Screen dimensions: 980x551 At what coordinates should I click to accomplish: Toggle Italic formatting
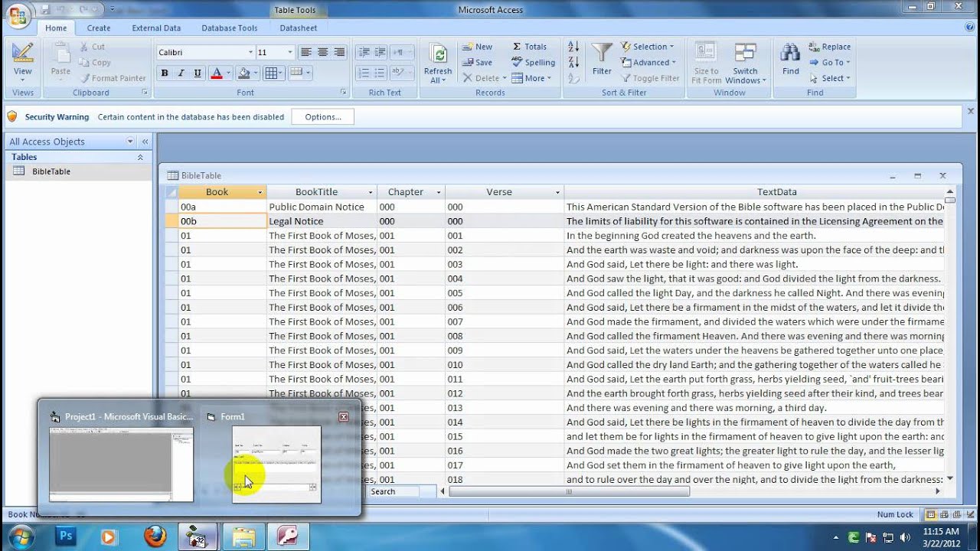coord(181,73)
